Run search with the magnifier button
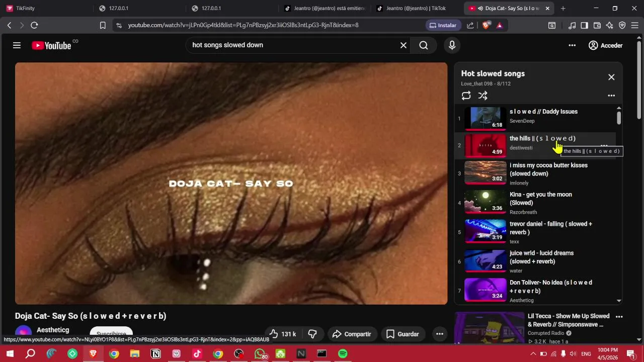 (x=424, y=45)
